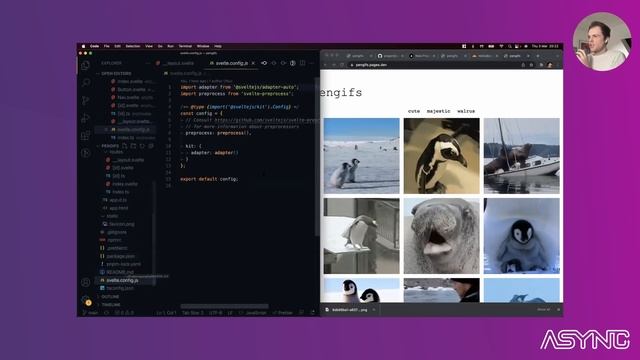Open the Accounts icon in the VS Code activity bar
640x360 pixels.
[x=85, y=282]
